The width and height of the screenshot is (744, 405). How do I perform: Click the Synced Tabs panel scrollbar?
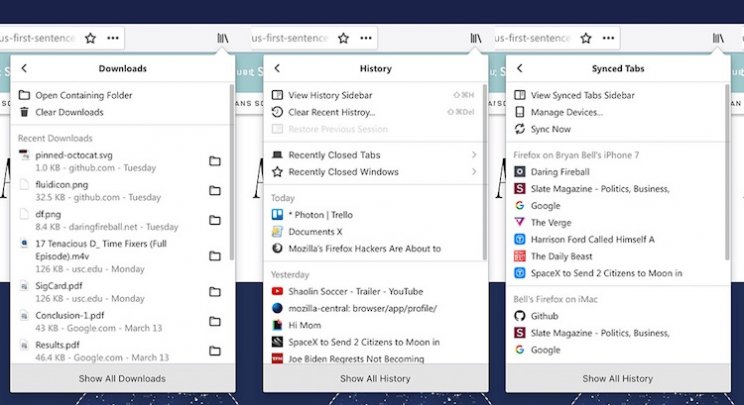727,172
